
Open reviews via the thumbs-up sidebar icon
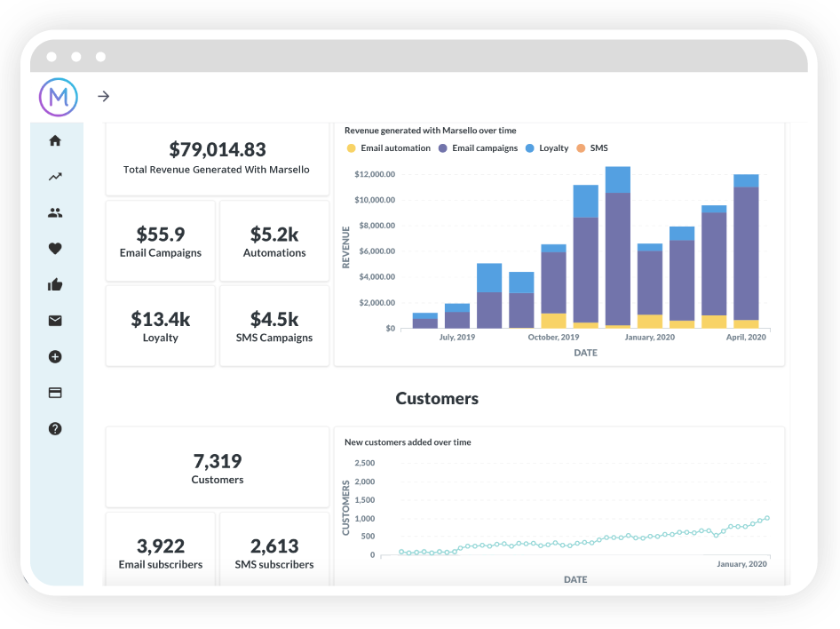tap(55, 284)
